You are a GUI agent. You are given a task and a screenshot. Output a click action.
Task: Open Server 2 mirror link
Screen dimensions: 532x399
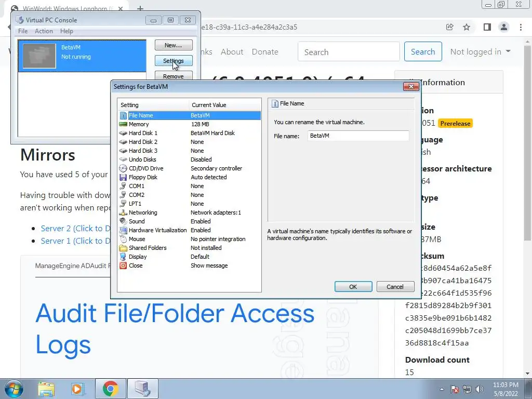coord(75,229)
